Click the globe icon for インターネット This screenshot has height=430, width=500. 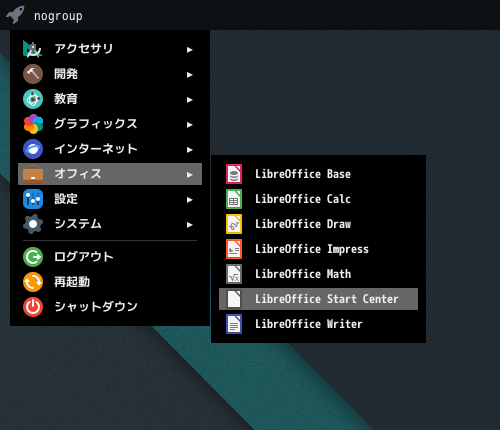point(33,149)
